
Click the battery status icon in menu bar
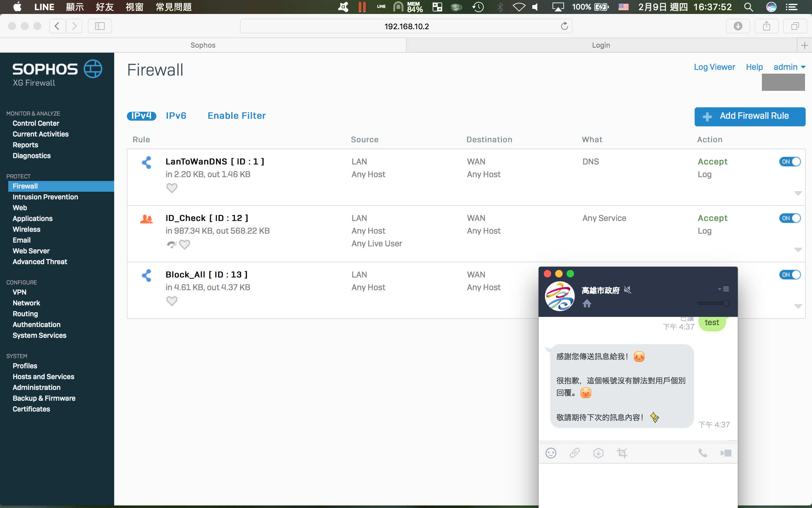[x=601, y=7]
